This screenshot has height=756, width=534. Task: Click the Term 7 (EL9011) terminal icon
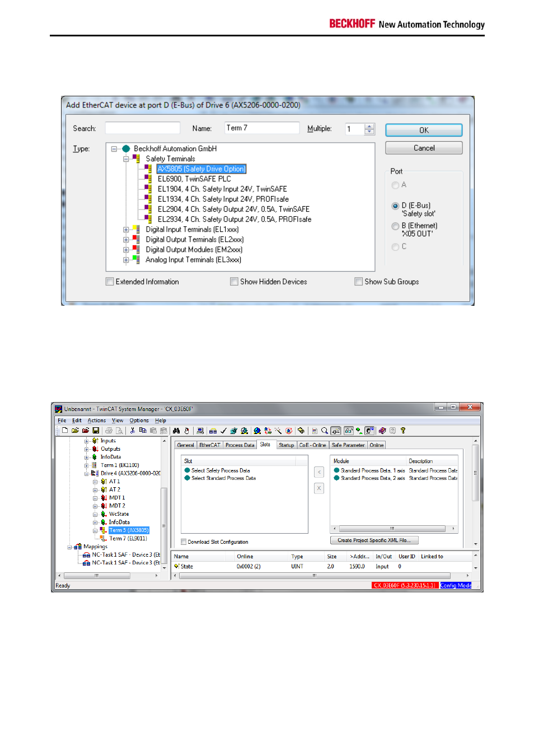(103, 539)
